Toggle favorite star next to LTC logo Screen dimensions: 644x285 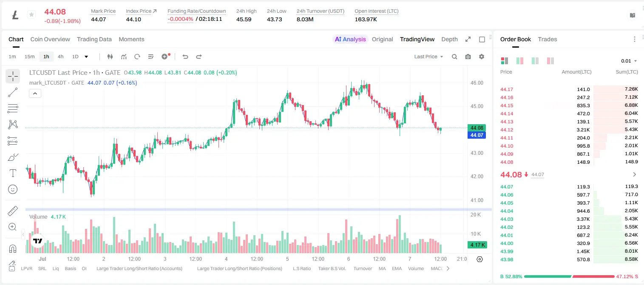[x=31, y=15]
